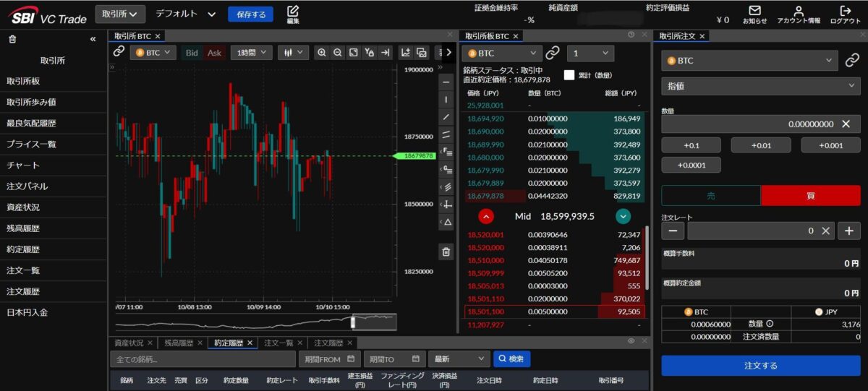The width and height of the screenshot is (868, 391).
Task: Select the horizontal line drawing tool
Action: coord(446,82)
